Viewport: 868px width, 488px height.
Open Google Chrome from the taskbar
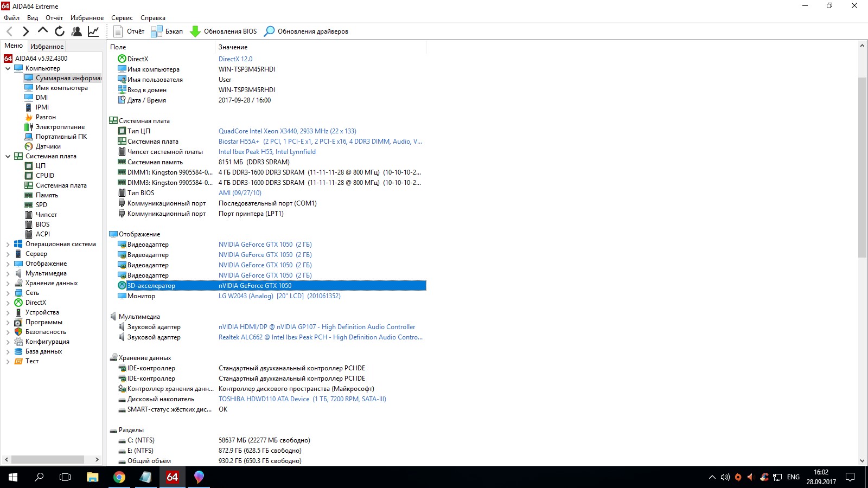[x=119, y=477]
